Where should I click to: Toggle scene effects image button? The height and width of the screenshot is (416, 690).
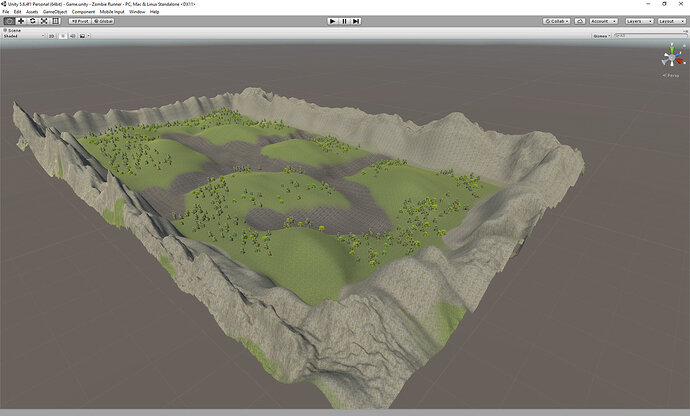click(x=82, y=36)
